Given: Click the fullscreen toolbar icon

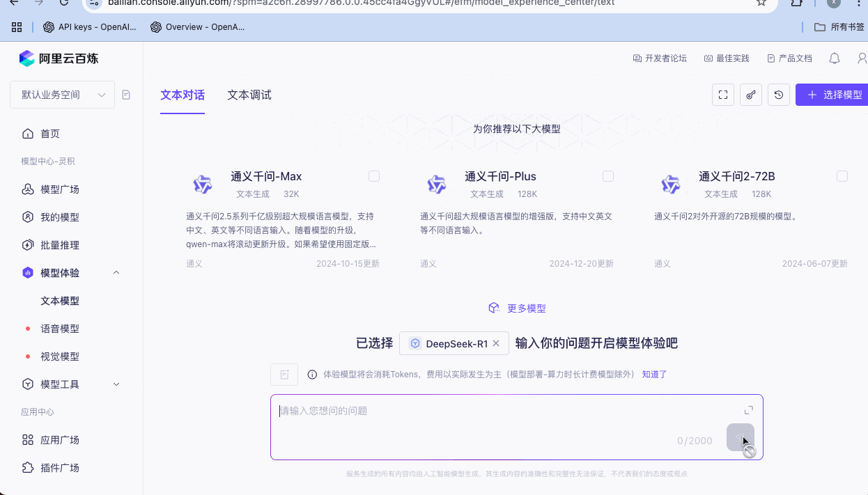Looking at the screenshot, I should pyautogui.click(x=723, y=95).
